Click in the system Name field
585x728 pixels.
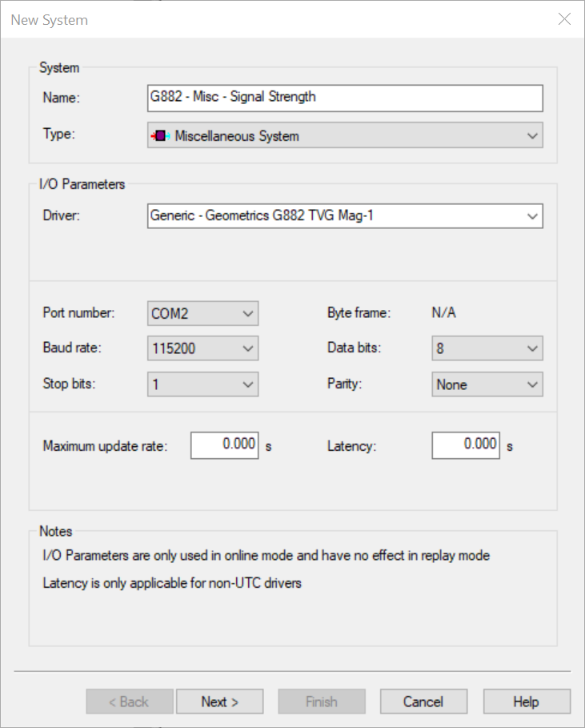[x=344, y=98]
